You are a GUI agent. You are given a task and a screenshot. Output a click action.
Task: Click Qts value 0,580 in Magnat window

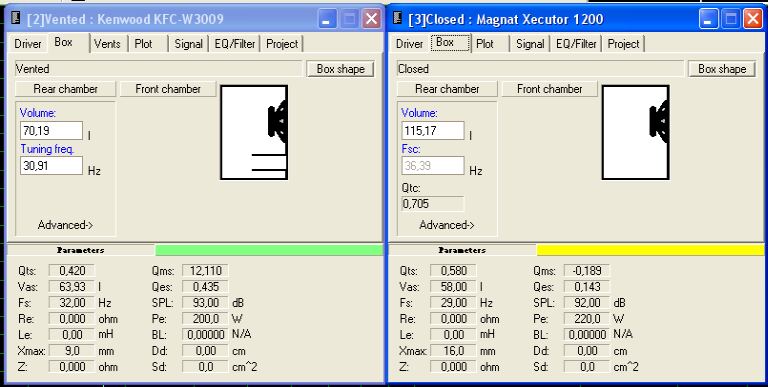453,270
